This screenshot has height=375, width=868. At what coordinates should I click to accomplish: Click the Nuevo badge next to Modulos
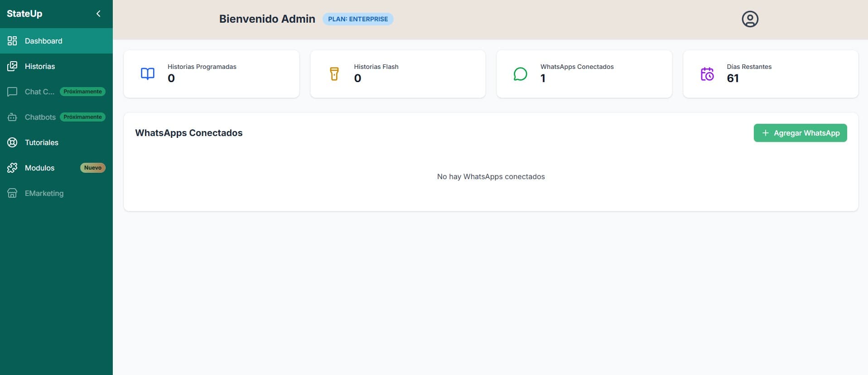[93, 168]
